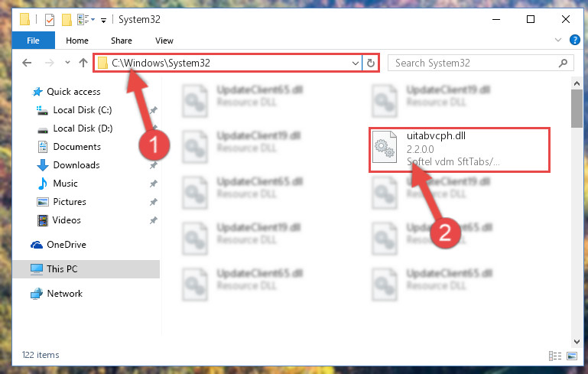Open the Help question mark icon
Viewport: 588px width, 374px height.
(574, 40)
